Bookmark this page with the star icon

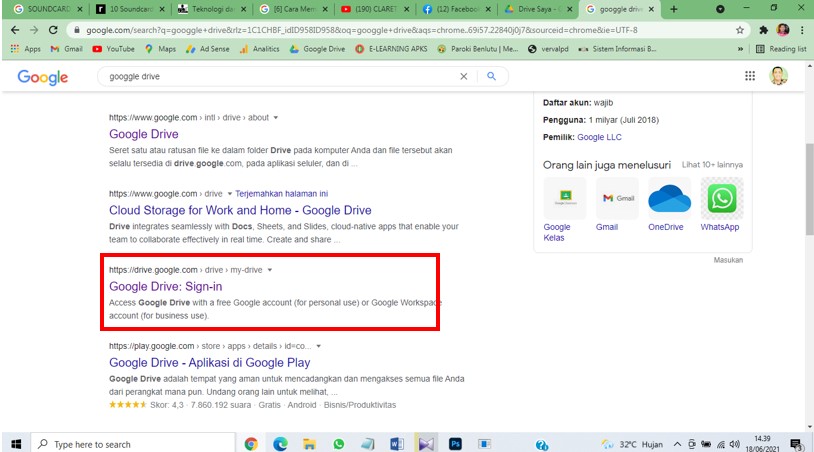point(740,30)
